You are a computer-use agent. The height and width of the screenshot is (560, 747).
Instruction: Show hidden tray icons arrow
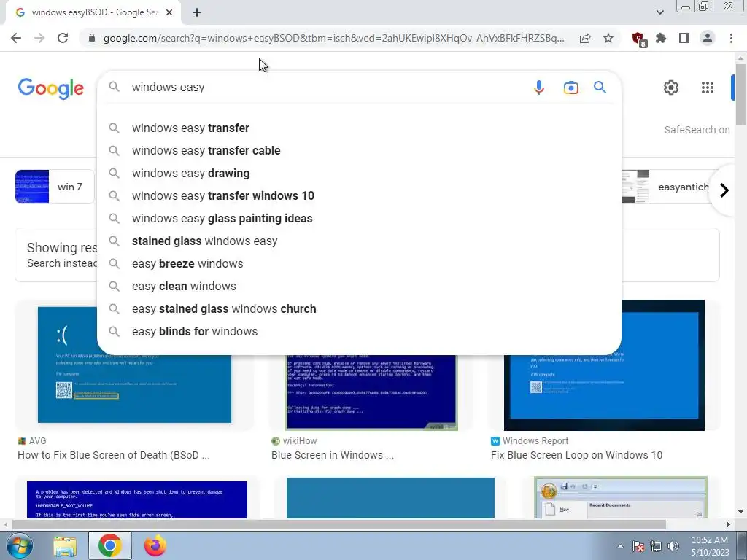[620, 546]
